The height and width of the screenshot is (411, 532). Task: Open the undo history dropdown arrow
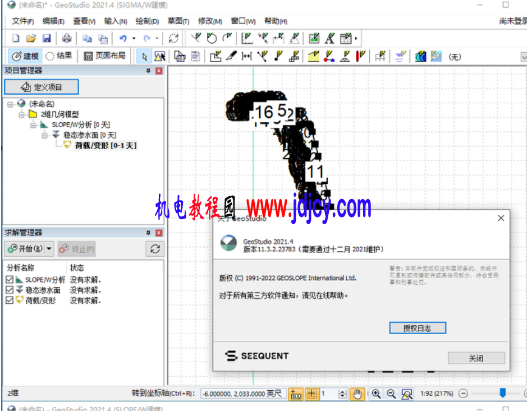(134, 38)
